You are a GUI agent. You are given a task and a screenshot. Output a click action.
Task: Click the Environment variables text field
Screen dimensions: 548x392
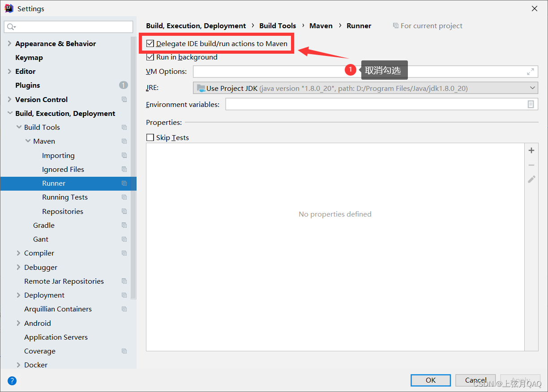(381, 104)
